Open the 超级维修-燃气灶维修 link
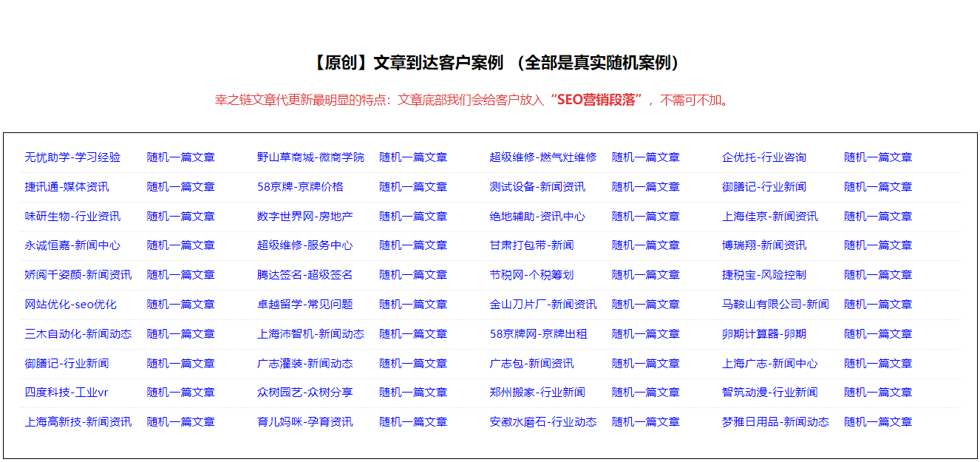 pos(542,157)
